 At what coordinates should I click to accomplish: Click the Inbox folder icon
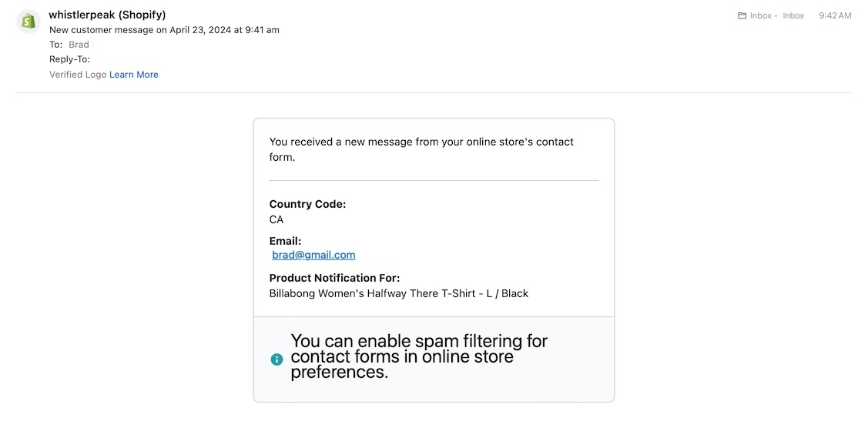tap(742, 15)
